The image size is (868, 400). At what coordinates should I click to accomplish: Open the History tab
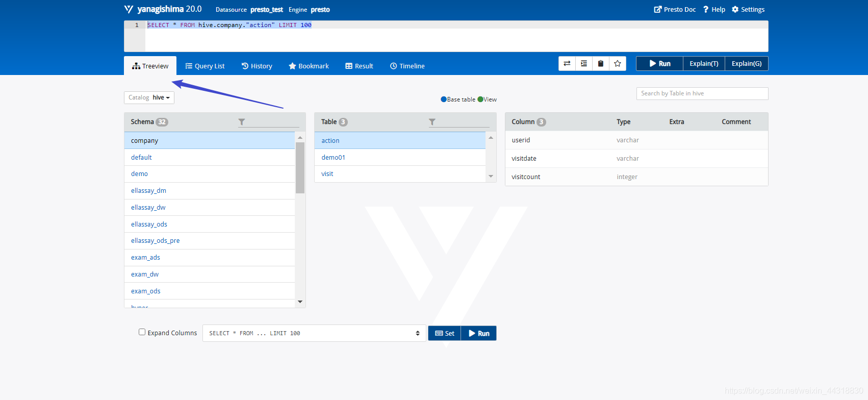point(257,66)
